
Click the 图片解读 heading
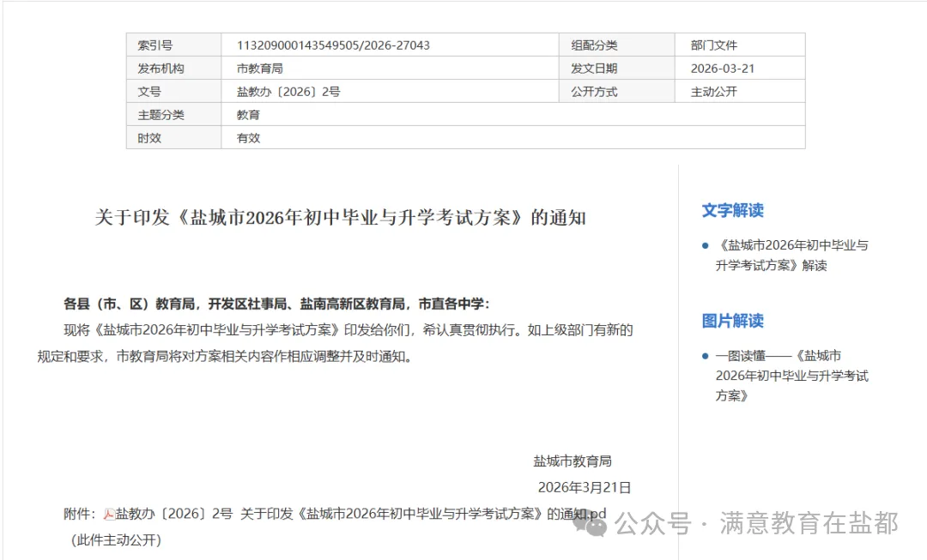(x=732, y=321)
